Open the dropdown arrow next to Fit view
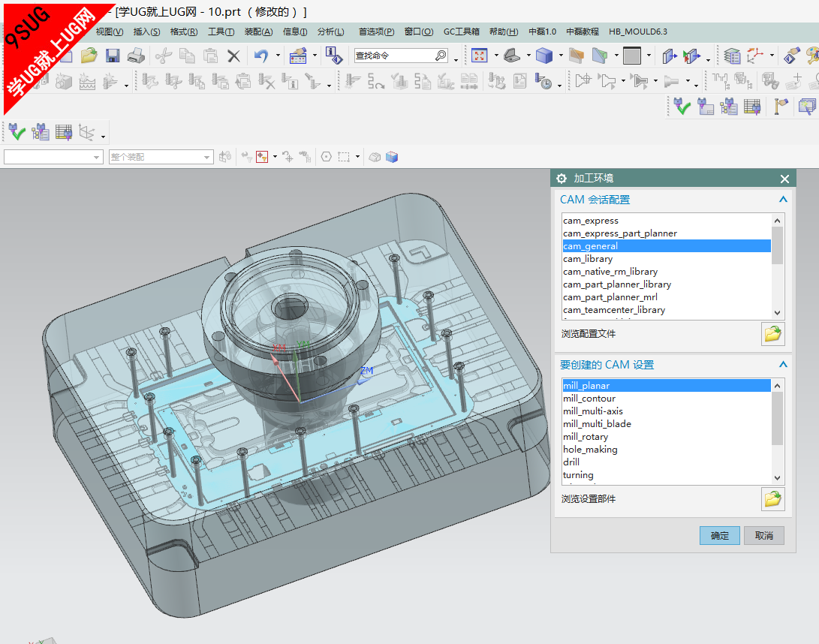The width and height of the screenshot is (819, 644). click(x=496, y=56)
